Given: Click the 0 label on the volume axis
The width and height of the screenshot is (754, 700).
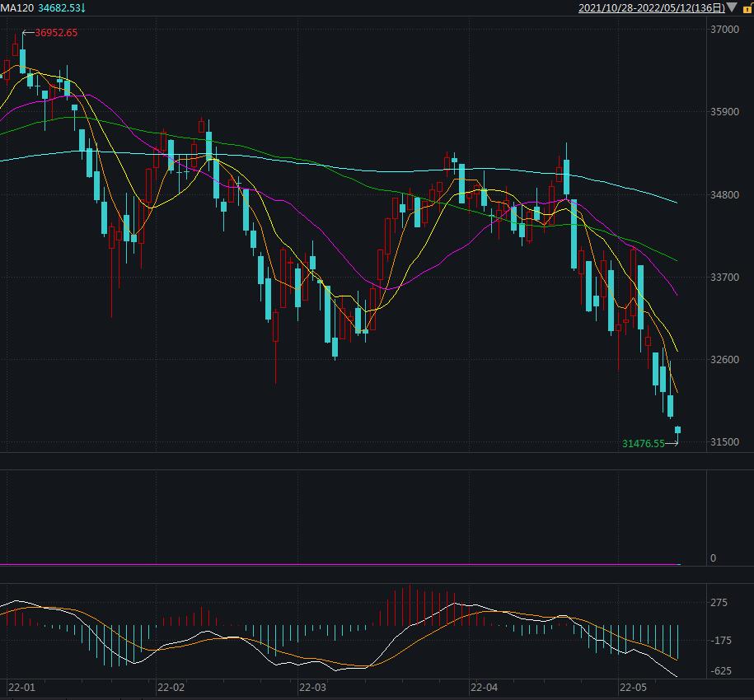Looking at the screenshot, I should click(713, 558).
